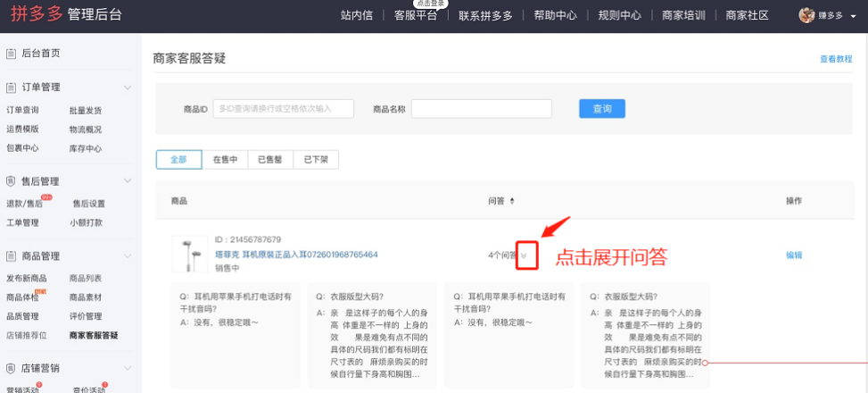
Task: Collapse the 店铺营销 menu chevron
Action: 128,369
